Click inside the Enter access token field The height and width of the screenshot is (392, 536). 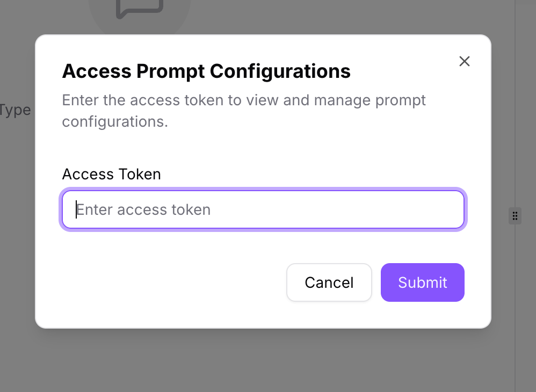tap(263, 209)
